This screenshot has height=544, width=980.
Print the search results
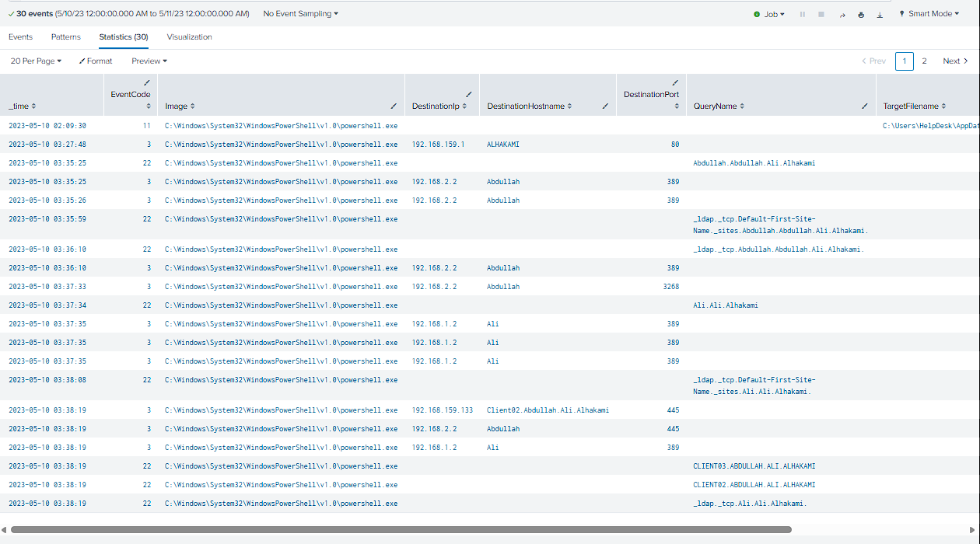(861, 14)
